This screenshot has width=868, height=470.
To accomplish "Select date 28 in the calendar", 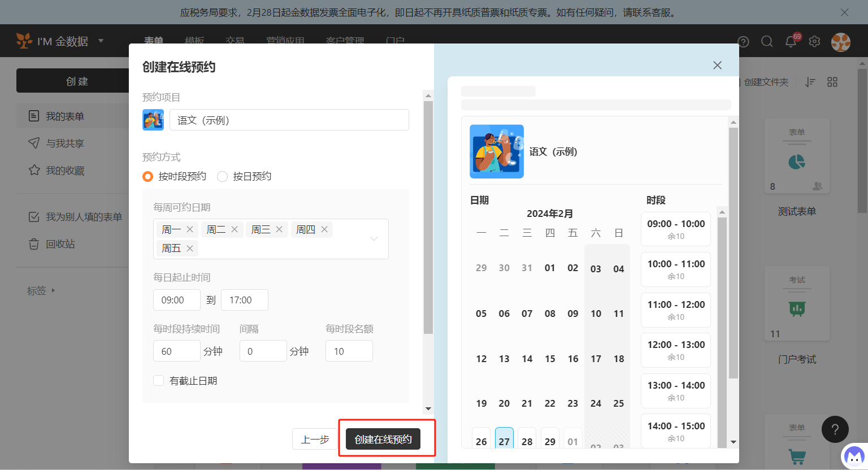I will click(x=527, y=439).
